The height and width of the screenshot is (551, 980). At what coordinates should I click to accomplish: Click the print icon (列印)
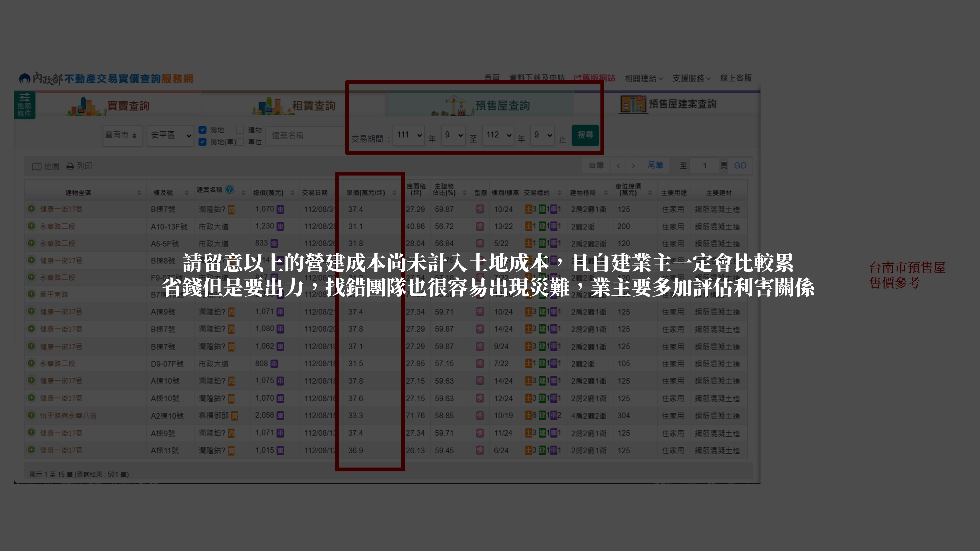click(70, 166)
